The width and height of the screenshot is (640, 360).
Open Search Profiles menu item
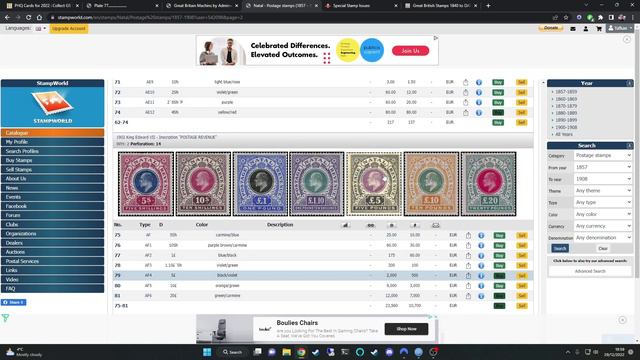[x=53, y=151]
